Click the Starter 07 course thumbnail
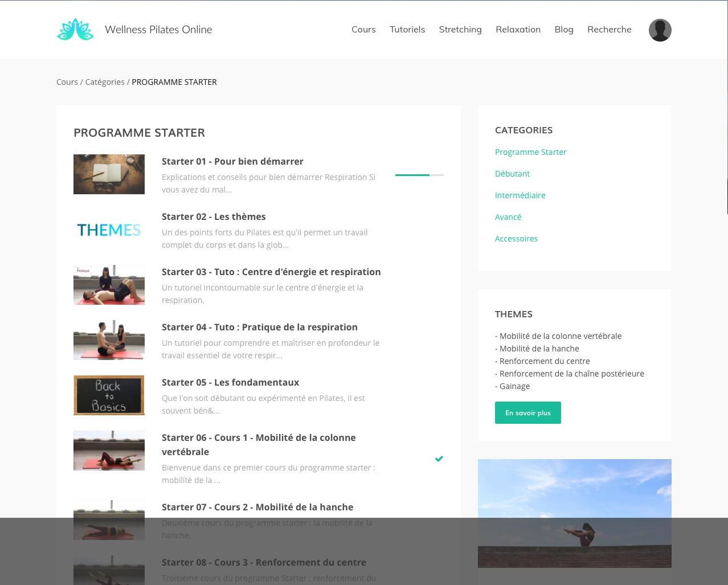 click(x=109, y=520)
